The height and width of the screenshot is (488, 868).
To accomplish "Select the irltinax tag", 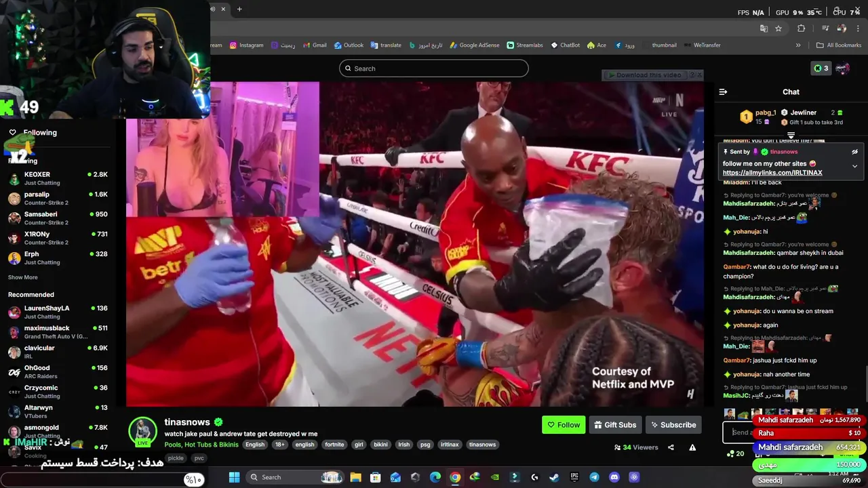I will 449,445.
